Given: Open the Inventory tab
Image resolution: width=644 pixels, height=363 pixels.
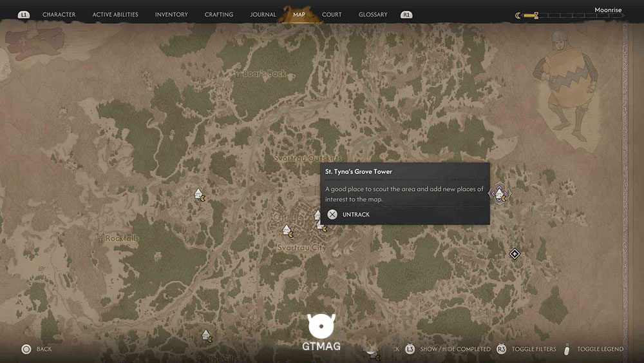Looking at the screenshot, I should (171, 14).
